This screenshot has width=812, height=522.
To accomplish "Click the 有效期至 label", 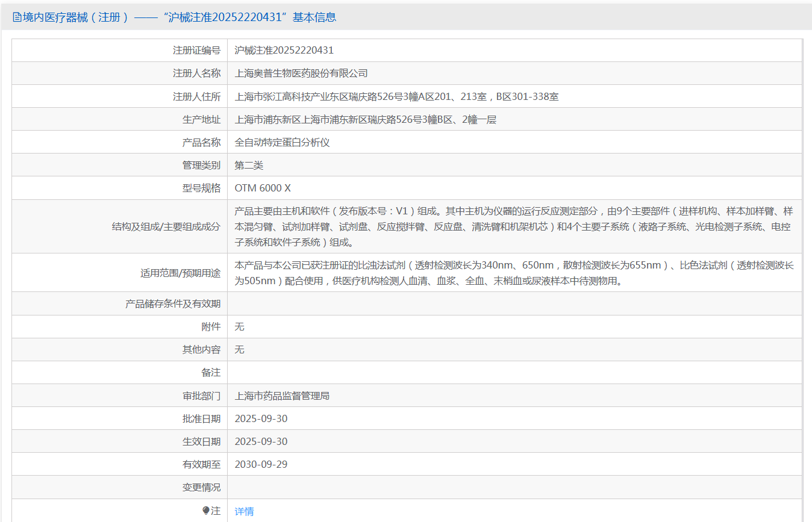I will pyautogui.click(x=201, y=465).
